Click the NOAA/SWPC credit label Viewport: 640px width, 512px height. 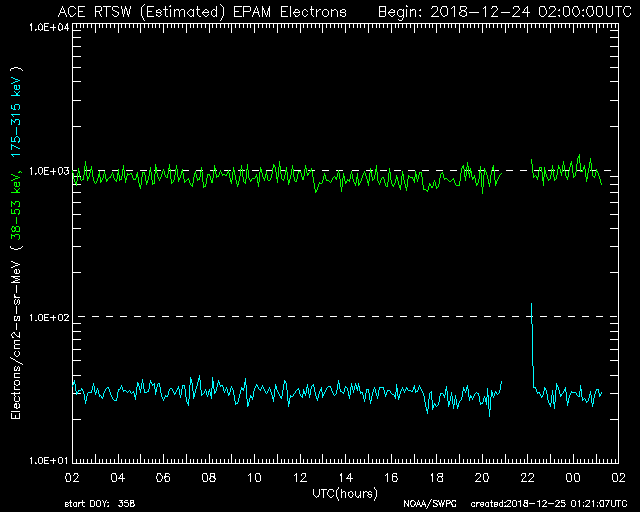tap(426, 505)
